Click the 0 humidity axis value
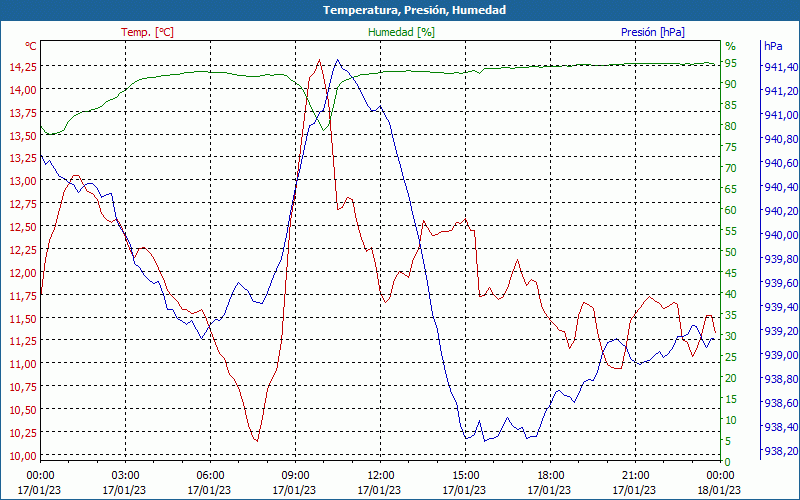This screenshot has height=500, width=800. 728,462
